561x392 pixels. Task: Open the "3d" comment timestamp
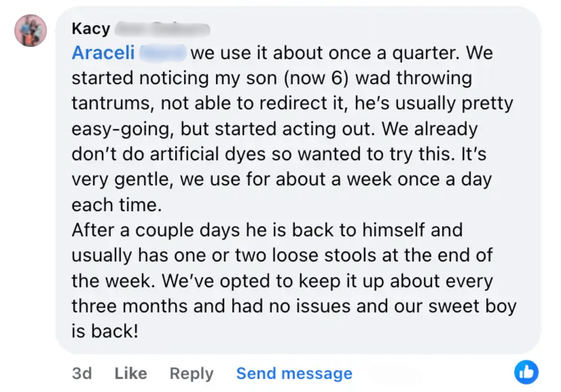point(82,373)
